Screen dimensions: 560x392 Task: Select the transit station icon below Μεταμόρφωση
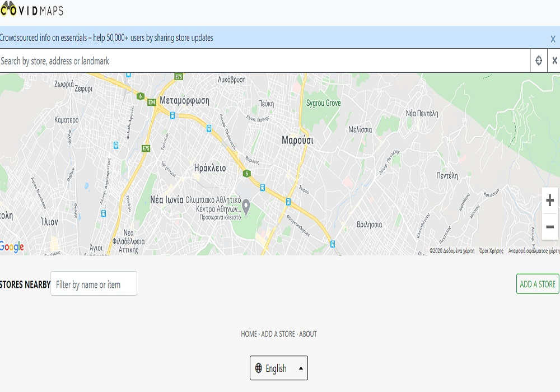172,115
